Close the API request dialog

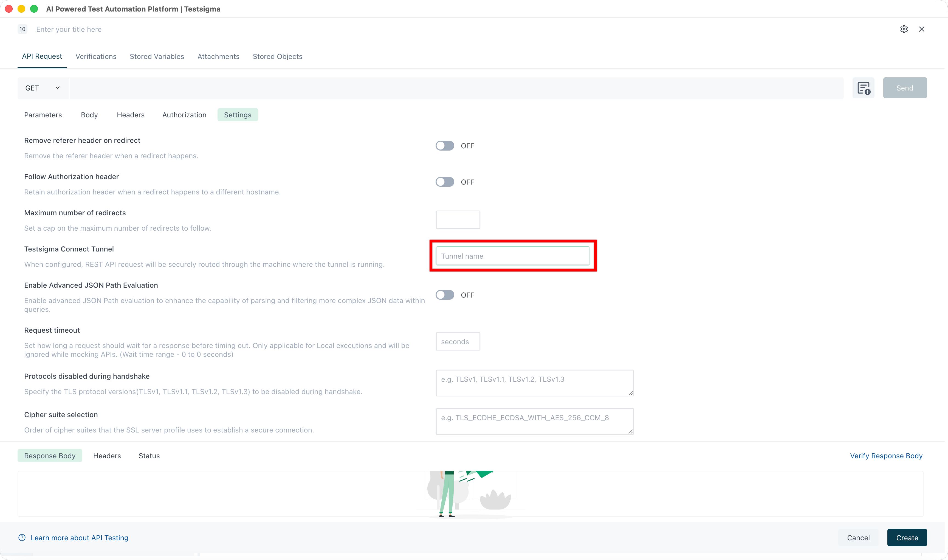pos(922,29)
